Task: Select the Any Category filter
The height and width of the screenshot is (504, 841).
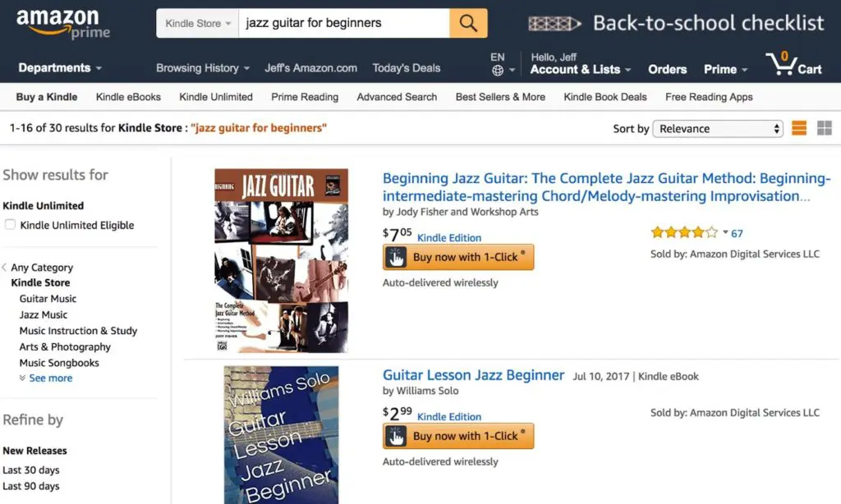Action: pos(43,267)
